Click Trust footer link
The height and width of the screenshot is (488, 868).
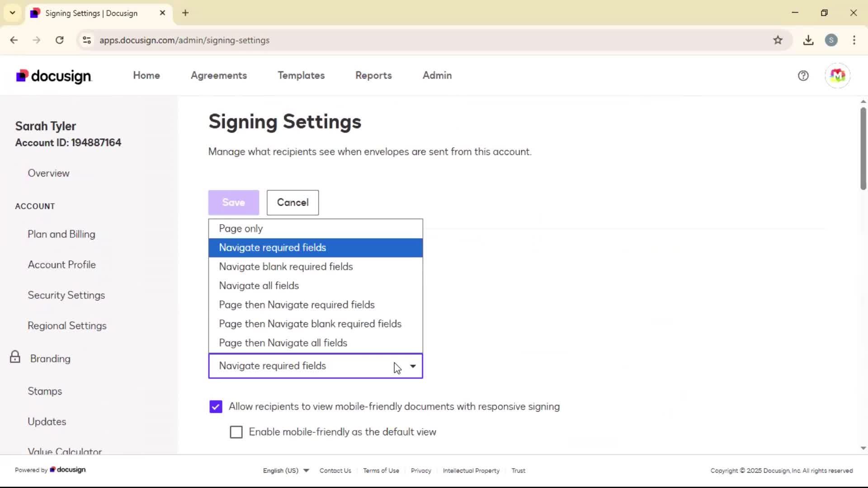click(x=518, y=470)
